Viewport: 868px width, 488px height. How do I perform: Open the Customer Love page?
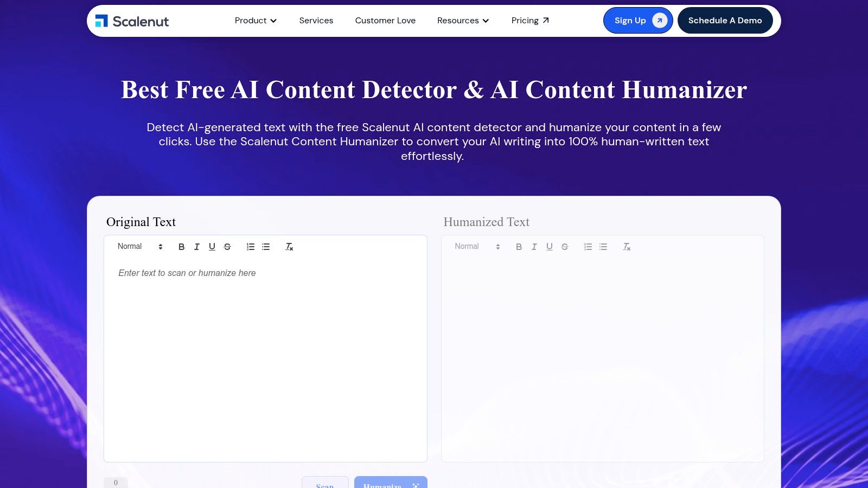[x=385, y=21]
